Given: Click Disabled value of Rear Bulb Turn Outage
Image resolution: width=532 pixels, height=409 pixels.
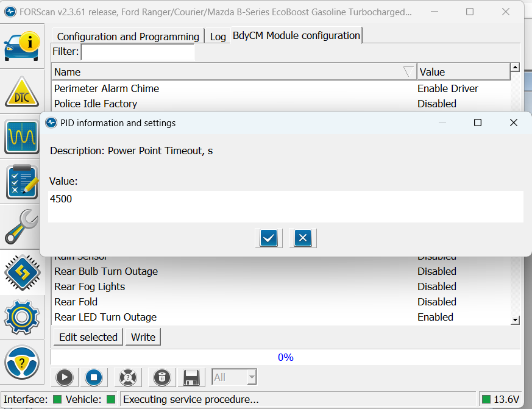Looking at the screenshot, I should (x=437, y=271).
